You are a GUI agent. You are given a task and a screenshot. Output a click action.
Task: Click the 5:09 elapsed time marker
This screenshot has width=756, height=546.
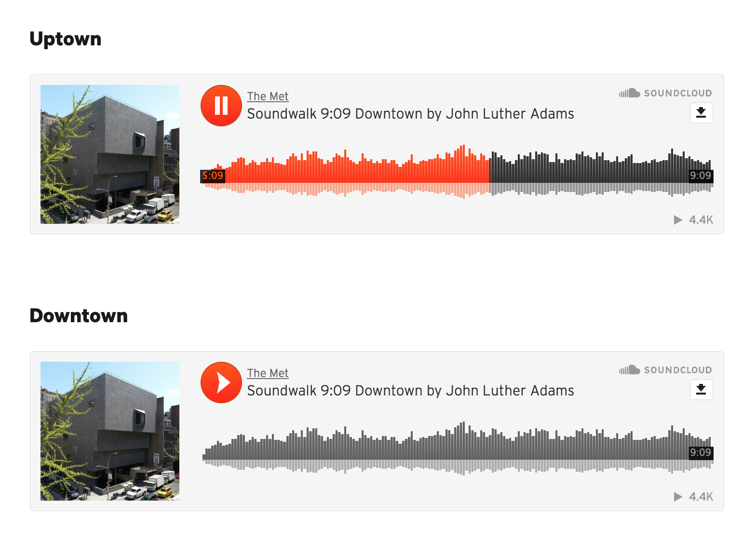click(213, 176)
